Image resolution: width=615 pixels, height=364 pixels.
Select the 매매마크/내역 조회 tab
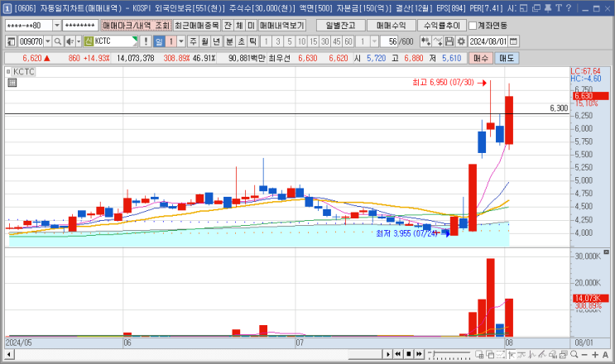click(136, 26)
